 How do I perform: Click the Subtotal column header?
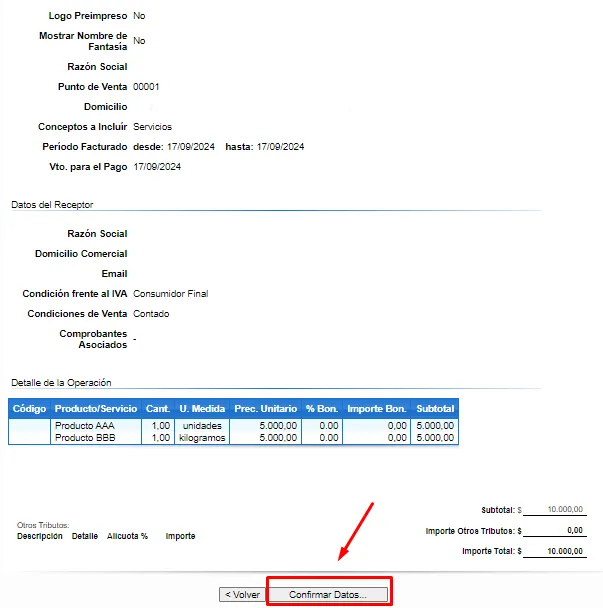435,408
